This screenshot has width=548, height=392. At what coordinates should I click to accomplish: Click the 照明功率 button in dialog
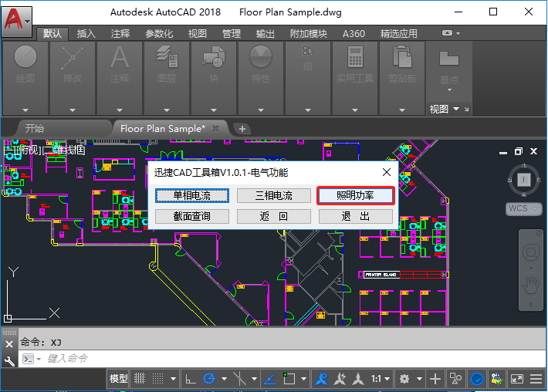[x=356, y=195]
